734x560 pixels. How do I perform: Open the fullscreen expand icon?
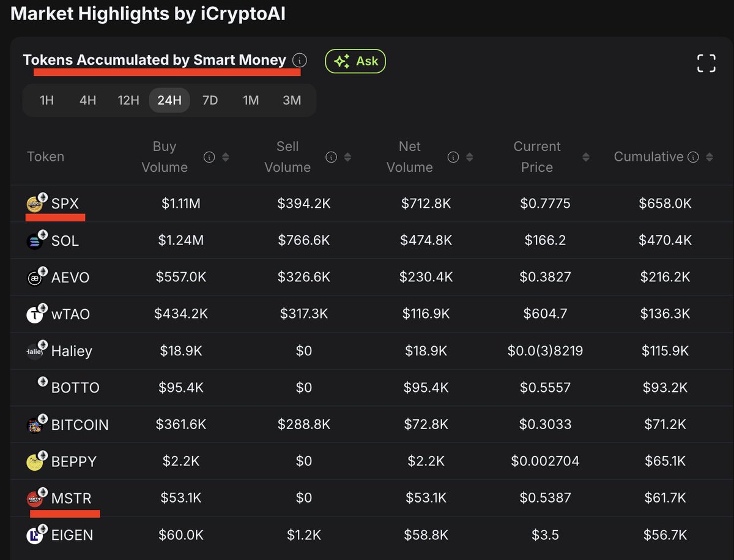pyautogui.click(x=706, y=63)
